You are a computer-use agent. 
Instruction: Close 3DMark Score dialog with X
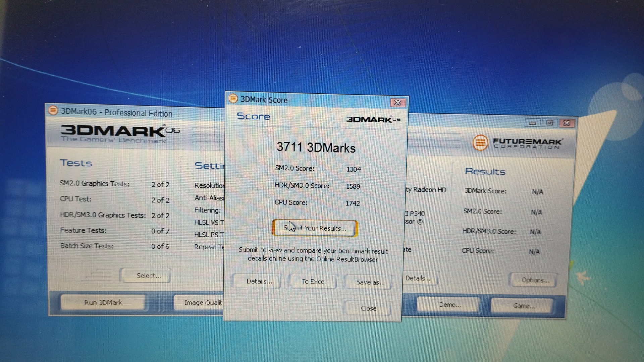pyautogui.click(x=398, y=103)
